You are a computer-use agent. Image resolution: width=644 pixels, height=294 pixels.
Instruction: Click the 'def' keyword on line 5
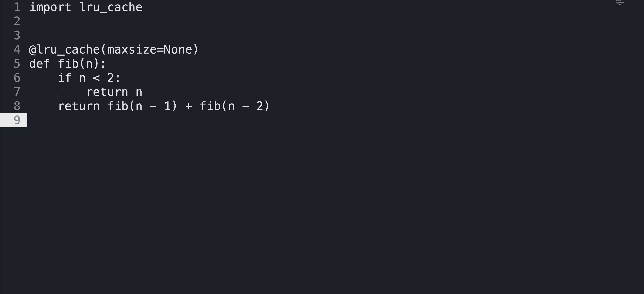39,64
